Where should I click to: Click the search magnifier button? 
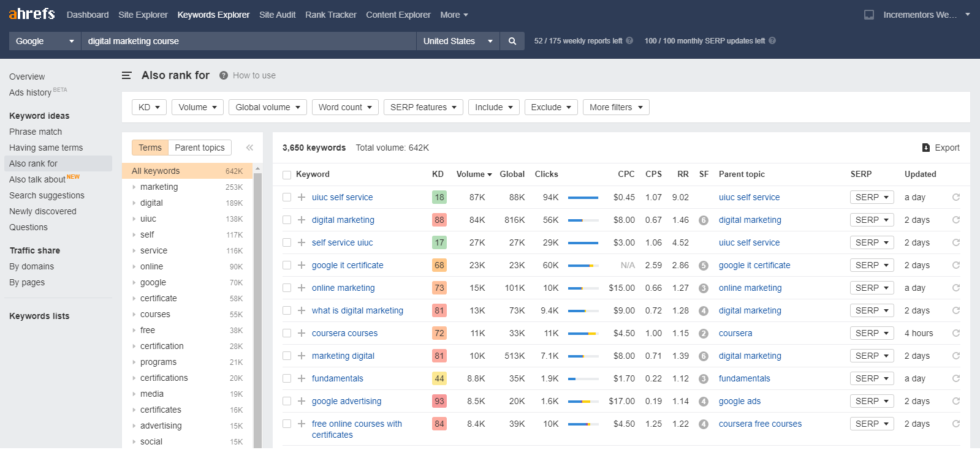[512, 41]
